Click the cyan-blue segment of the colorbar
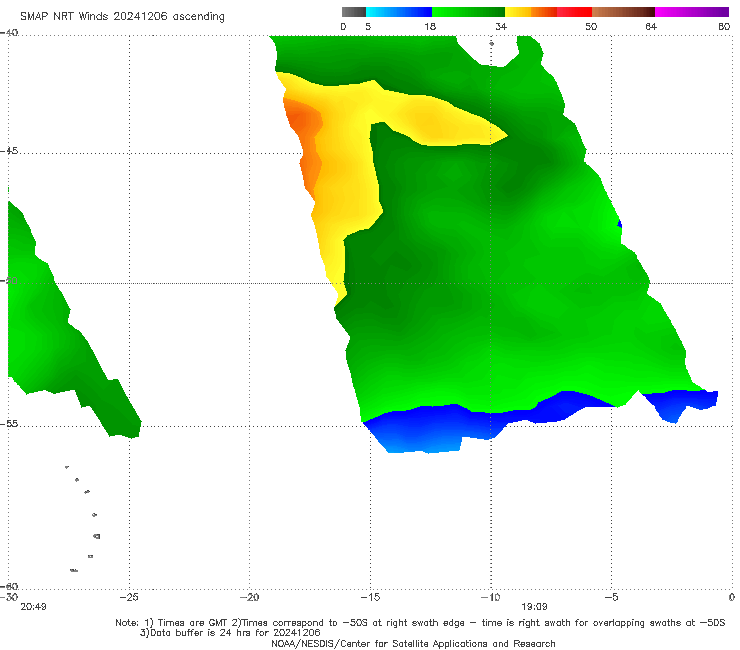740x650 pixels. tap(399, 12)
